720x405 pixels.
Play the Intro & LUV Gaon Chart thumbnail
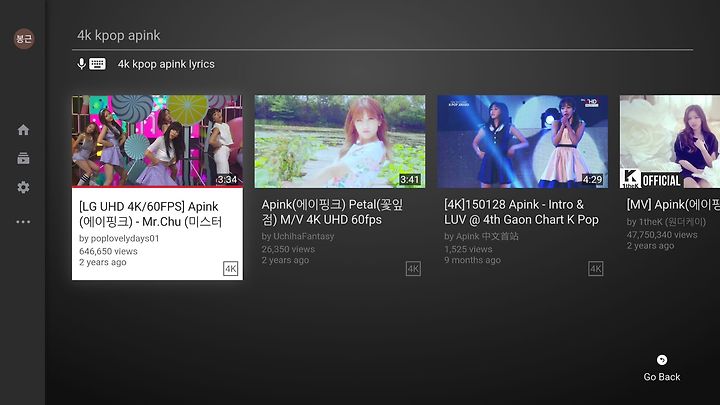point(523,141)
